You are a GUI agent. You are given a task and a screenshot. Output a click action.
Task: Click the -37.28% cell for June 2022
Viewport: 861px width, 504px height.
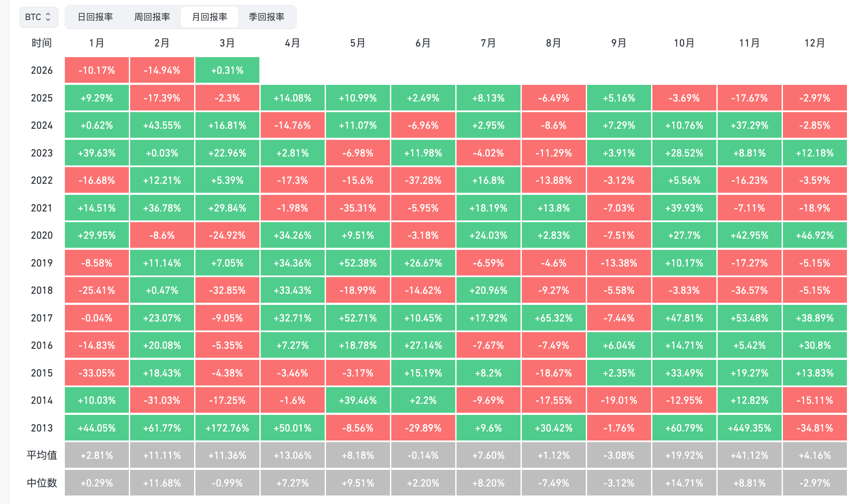point(423,180)
